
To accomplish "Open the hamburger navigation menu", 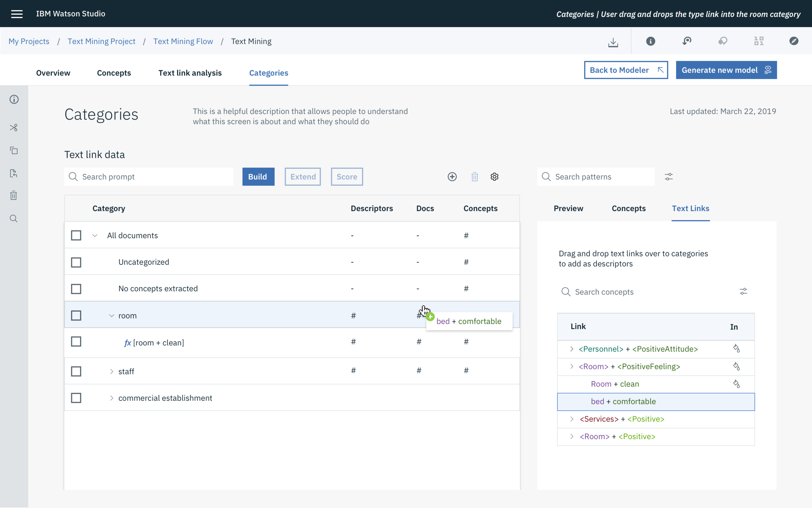I will 17,14.
